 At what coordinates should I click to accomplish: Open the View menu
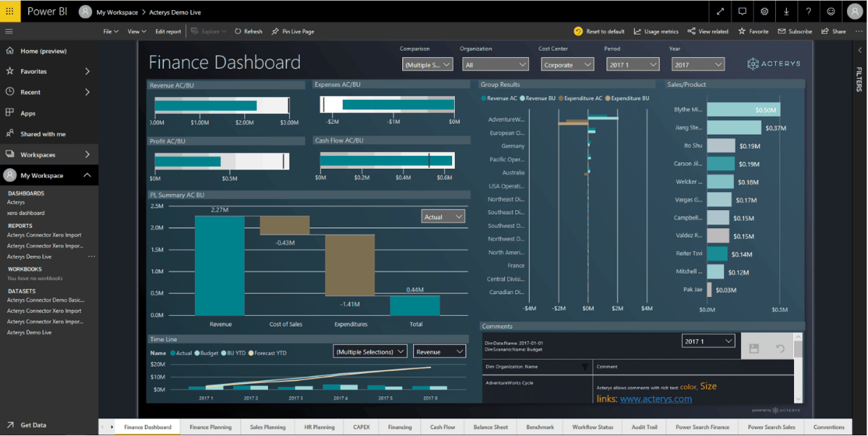coord(137,32)
